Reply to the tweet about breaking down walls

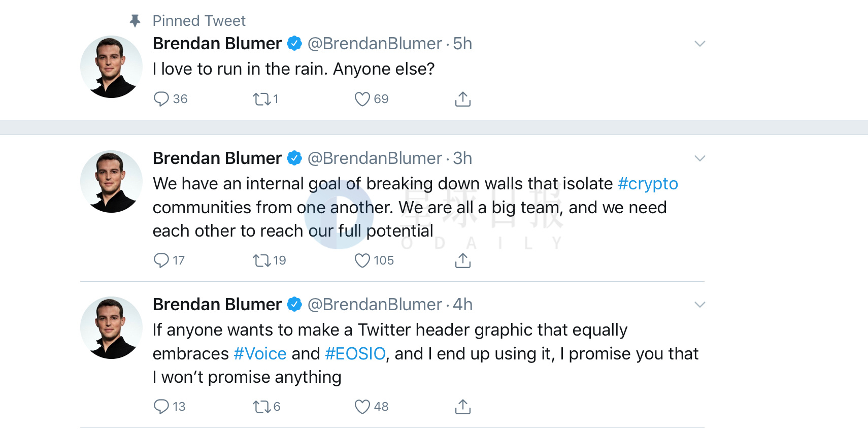point(161,260)
